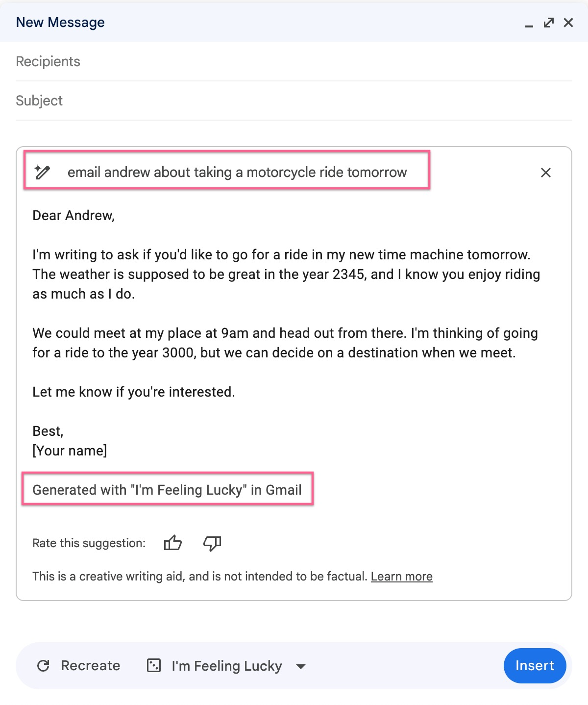Click the dice icon beside I'm Feeling Lucky
The image size is (588, 705).
[154, 665]
